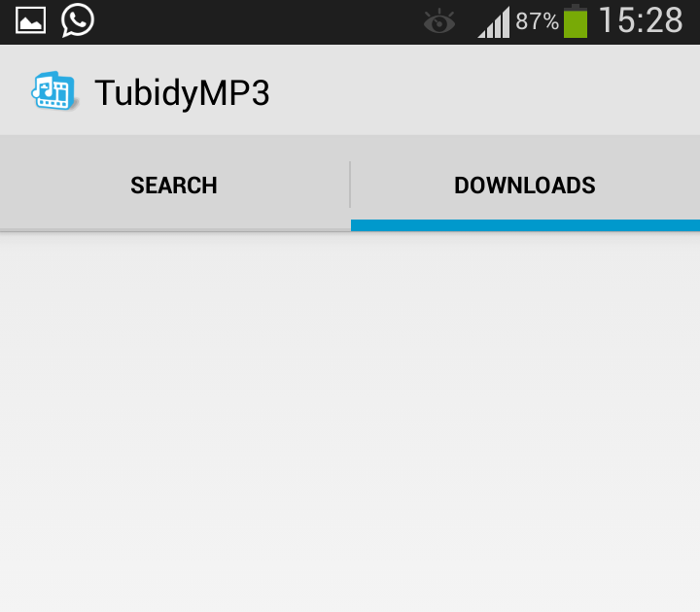Click the empty downloads list area
The height and width of the screenshot is (612, 700).
(x=350, y=422)
